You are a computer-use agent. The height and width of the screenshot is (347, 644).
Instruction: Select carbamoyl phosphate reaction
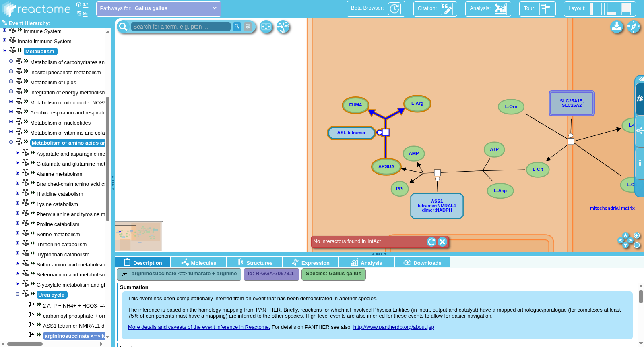coord(74,316)
